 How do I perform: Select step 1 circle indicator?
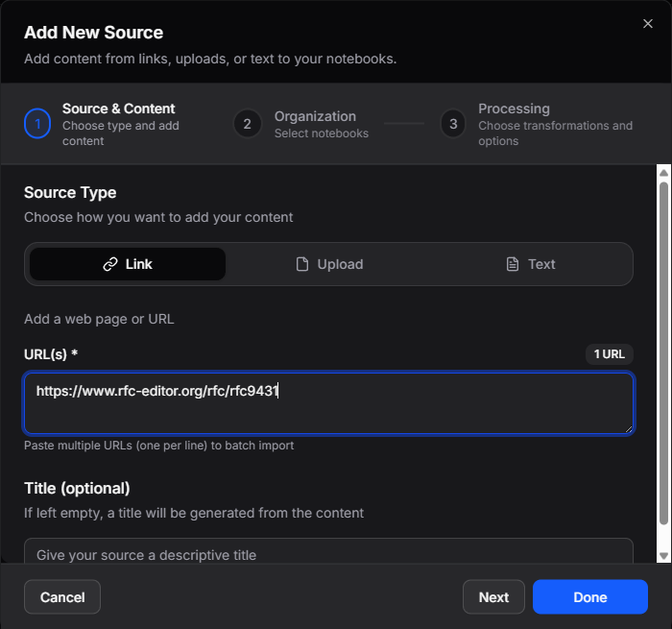click(x=37, y=124)
